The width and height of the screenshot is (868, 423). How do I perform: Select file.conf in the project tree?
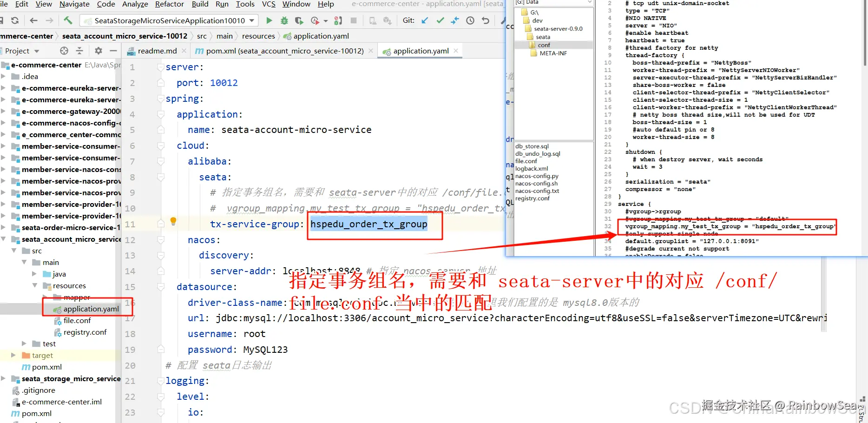point(77,320)
